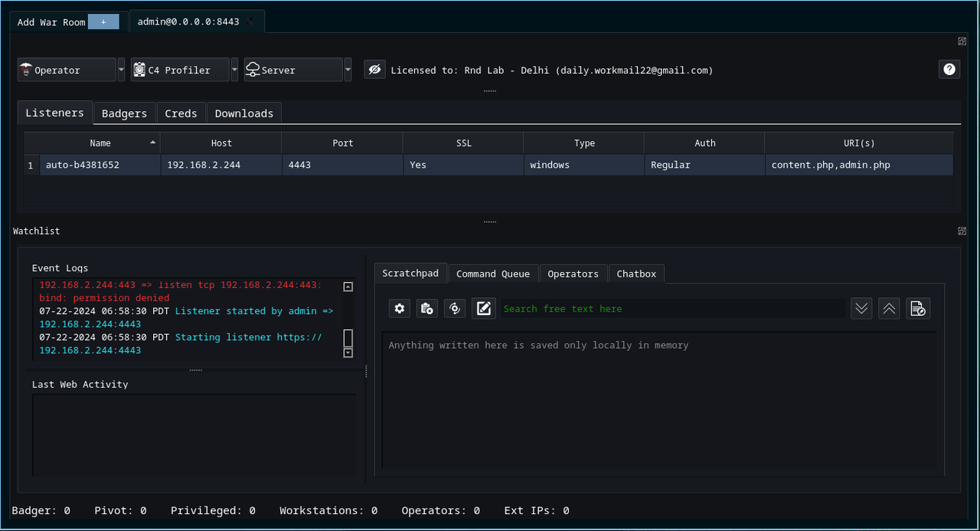Click the 4443 port cell
The image size is (980, 531).
(342, 165)
